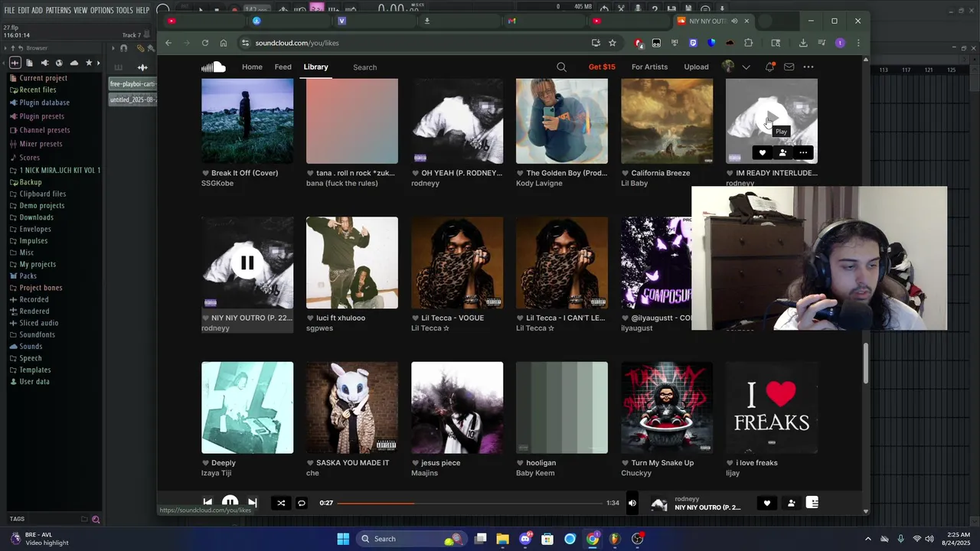Open the three-dots more menu in SoundCloud header

pyautogui.click(x=808, y=67)
